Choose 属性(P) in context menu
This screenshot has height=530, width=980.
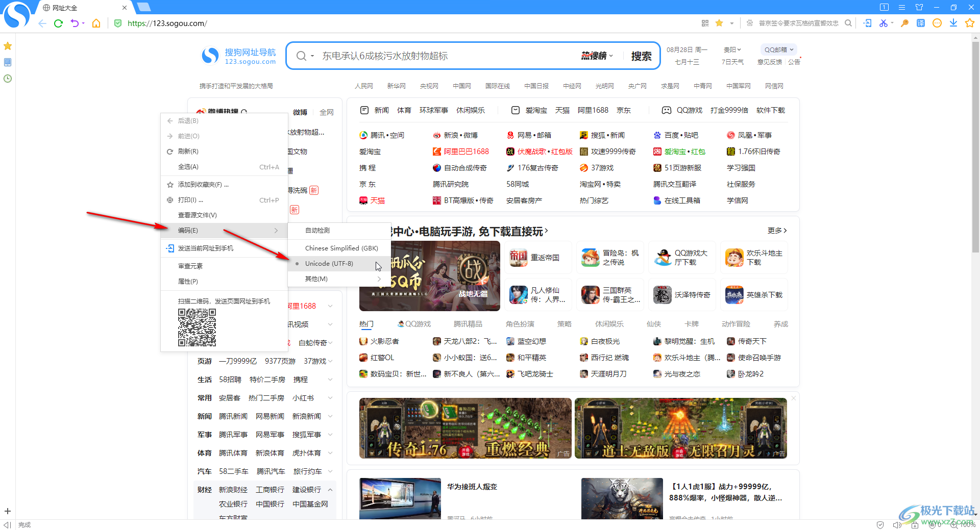coord(224,282)
